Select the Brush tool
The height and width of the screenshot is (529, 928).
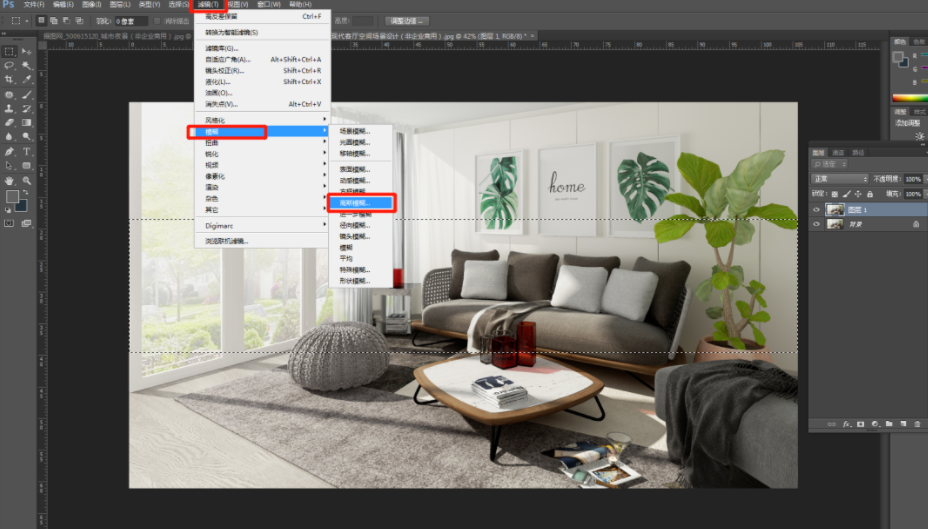[x=27, y=95]
